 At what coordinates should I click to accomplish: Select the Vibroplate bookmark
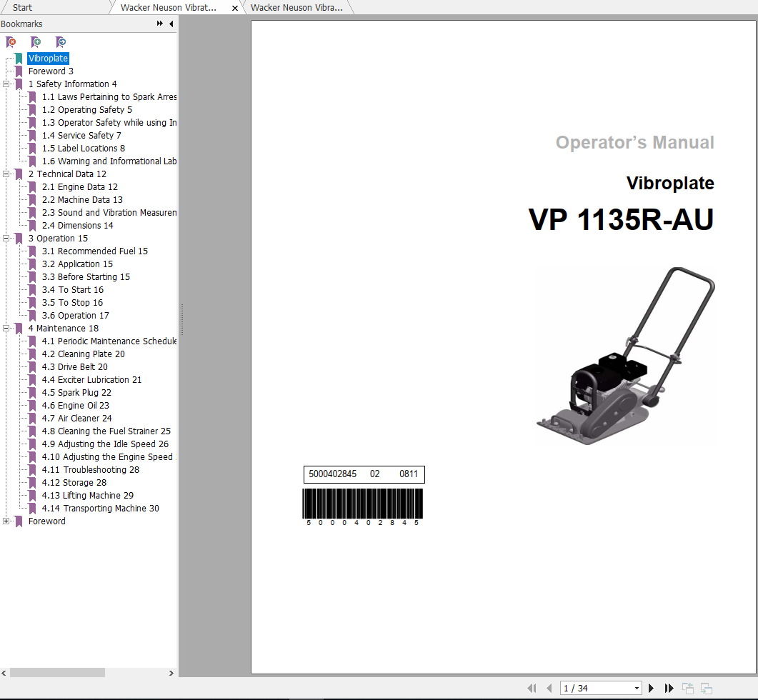point(49,59)
